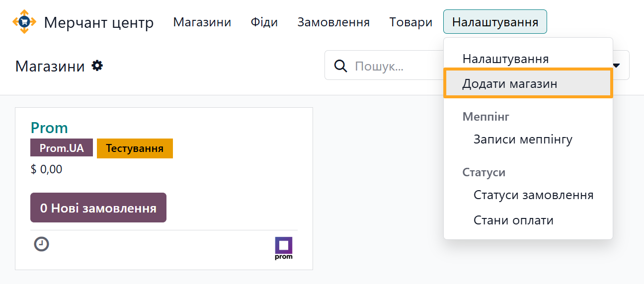Click the magnifier icon in the search bar
This screenshot has height=284, width=644.
click(x=340, y=66)
